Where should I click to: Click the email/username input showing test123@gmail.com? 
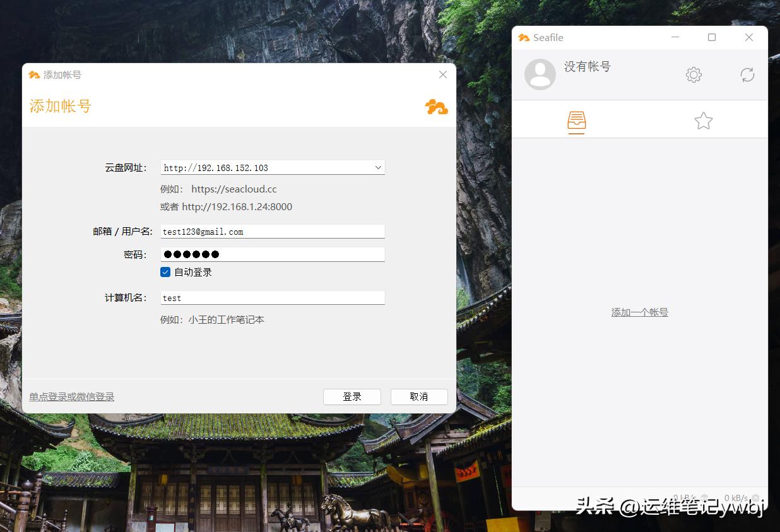pos(272,231)
